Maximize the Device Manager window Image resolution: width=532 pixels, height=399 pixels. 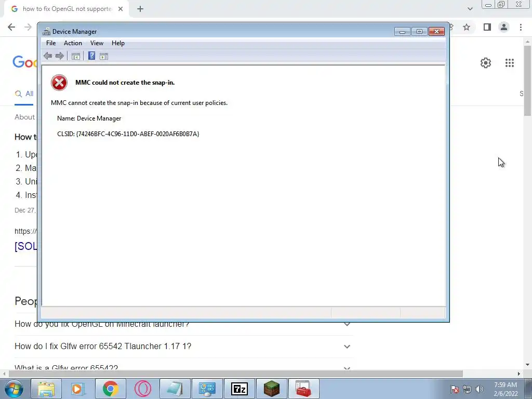point(419,32)
